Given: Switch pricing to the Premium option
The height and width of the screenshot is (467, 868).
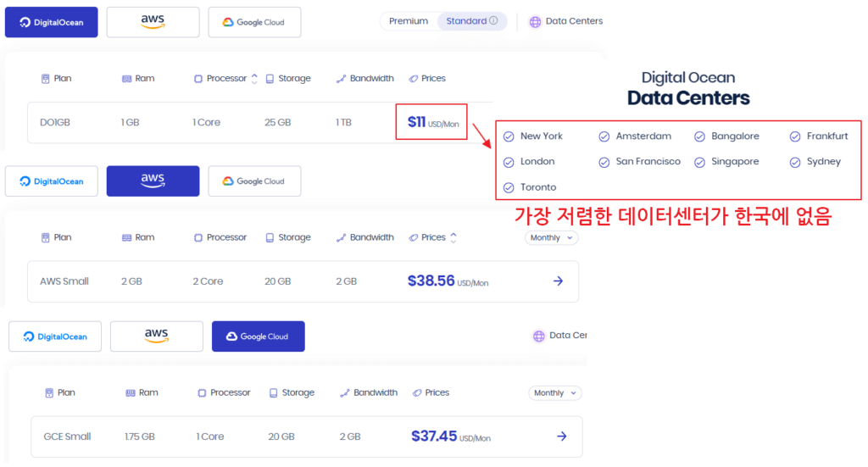Looking at the screenshot, I should tap(409, 21).
